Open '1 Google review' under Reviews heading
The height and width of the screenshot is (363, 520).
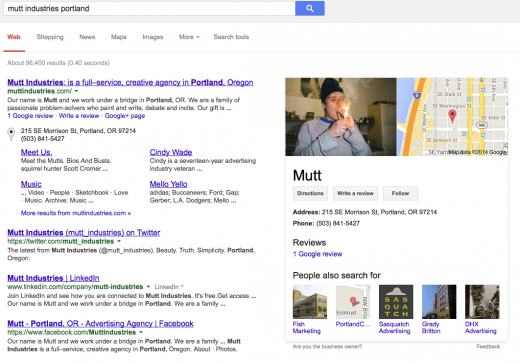point(317,254)
